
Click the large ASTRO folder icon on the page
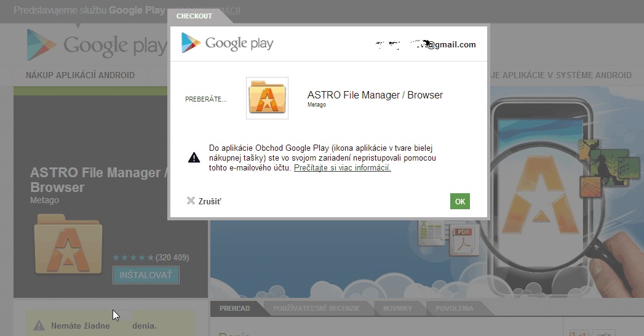click(68, 244)
